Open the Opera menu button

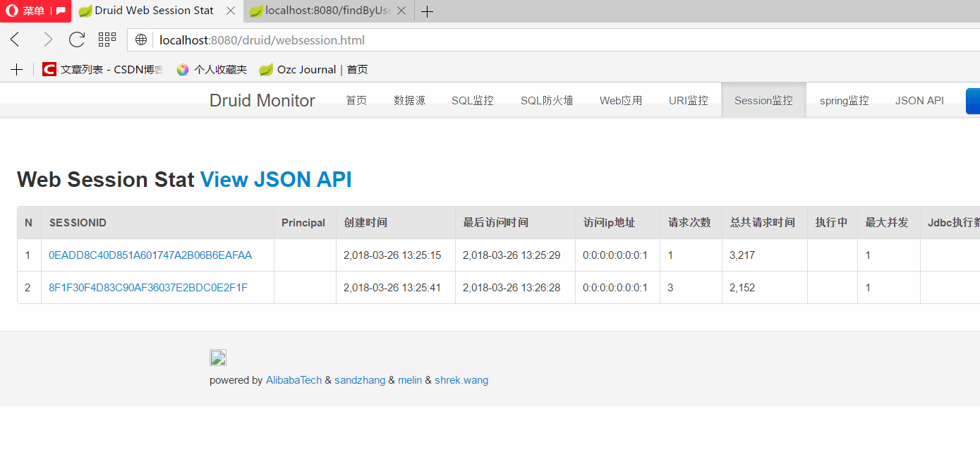pyautogui.click(x=35, y=11)
